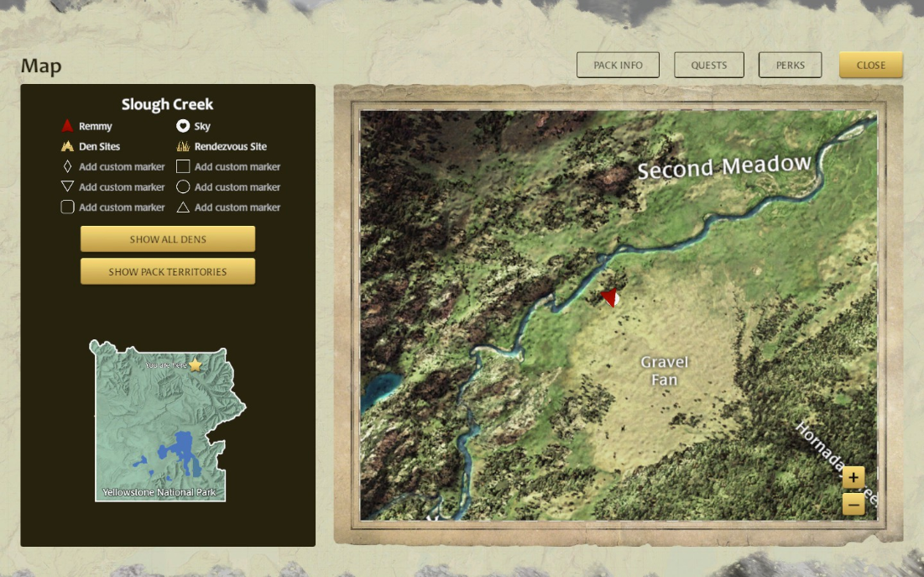924x577 pixels.
Task: Click 'Add custom marker' beside diamond icon
Action: click(122, 167)
